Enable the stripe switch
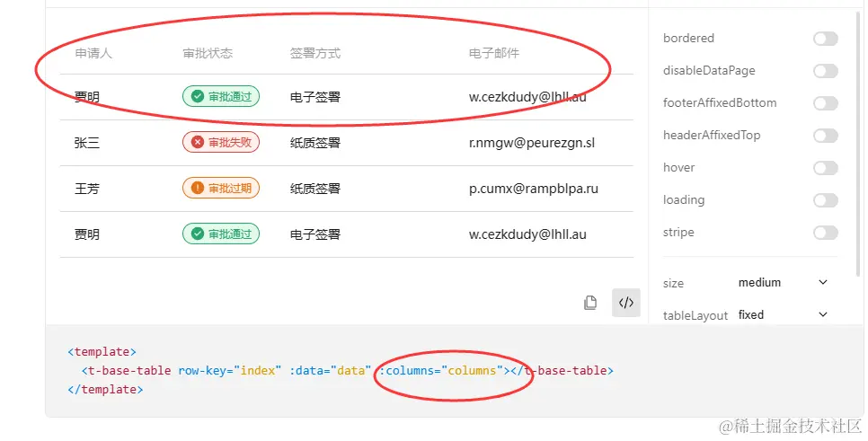868x441 pixels. (826, 233)
